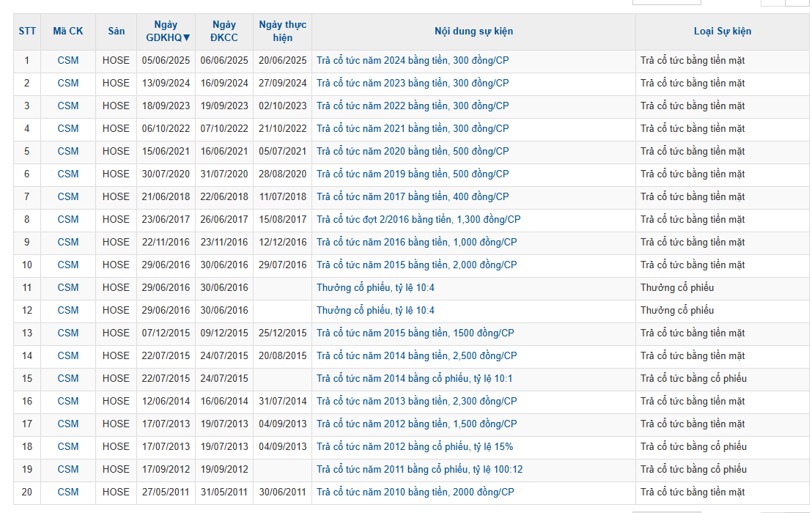
Task: Open row 11 Thưởng cổ phiếu 10:4 event
Action: [375, 288]
